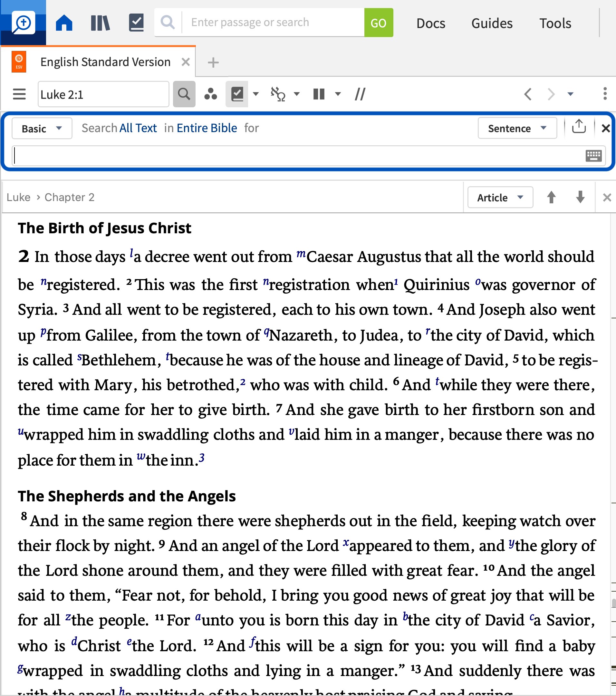This screenshot has height=696, width=616.
Task: Click heading The Birth of Jesus Christ
Action: pos(104,228)
